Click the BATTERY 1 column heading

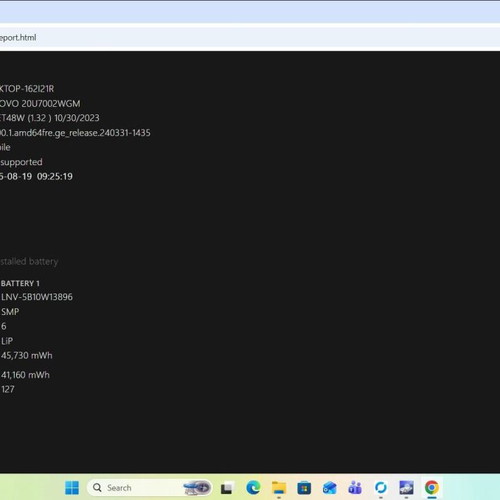tap(20, 284)
